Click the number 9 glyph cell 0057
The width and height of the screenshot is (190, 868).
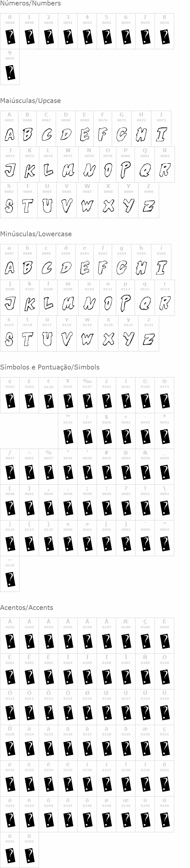pyautogui.click(x=10, y=67)
